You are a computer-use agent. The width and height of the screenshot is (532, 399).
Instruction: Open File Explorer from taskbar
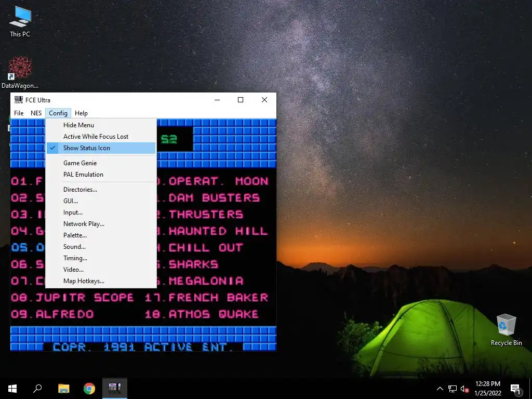pyautogui.click(x=63, y=389)
